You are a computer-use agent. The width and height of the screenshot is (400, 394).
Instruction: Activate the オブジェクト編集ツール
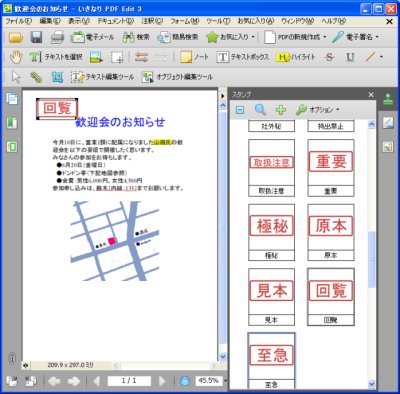coord(177,77)
